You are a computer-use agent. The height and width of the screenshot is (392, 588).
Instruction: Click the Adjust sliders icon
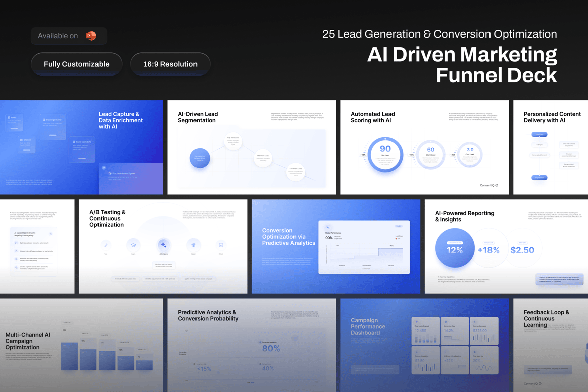(x=193, y=245)
